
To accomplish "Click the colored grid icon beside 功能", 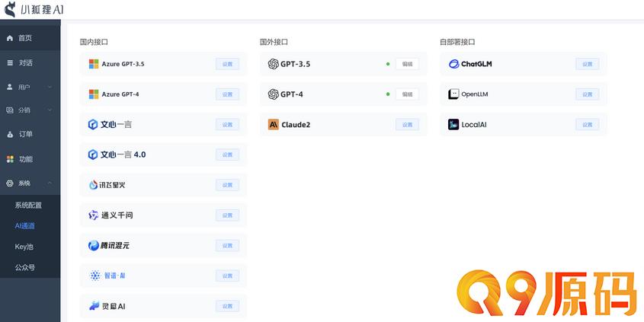I will [10, 159].
